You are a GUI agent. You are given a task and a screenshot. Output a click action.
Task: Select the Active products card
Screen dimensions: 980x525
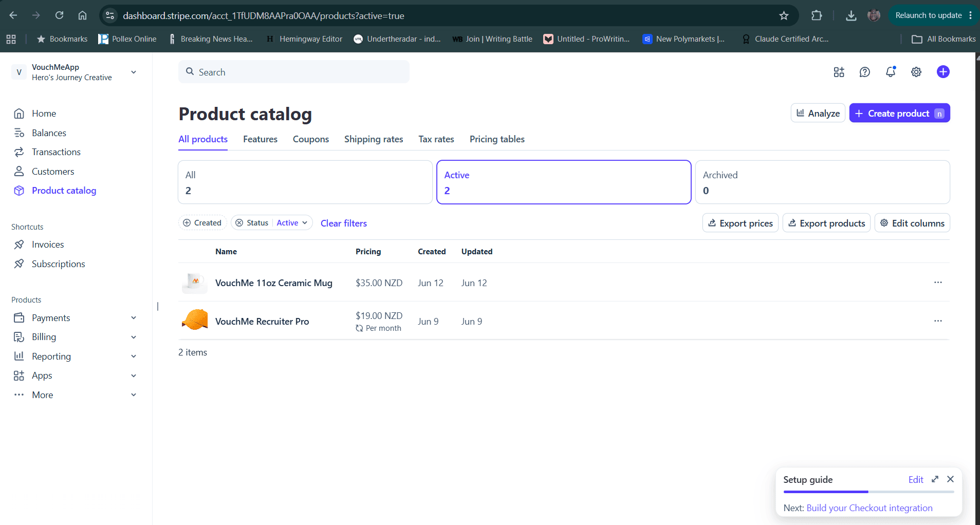point(564,182)
